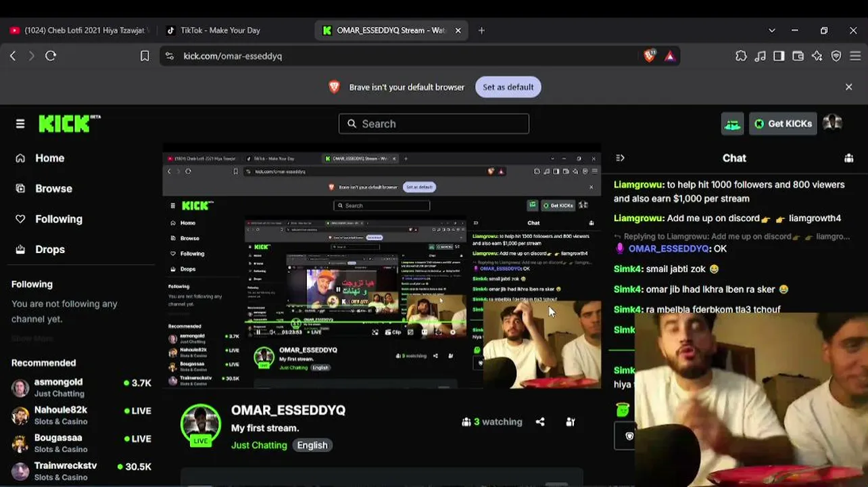The height and width of the screenshot is (487, 868).
Task: Reload the Kick page
Action: [51, 56]
